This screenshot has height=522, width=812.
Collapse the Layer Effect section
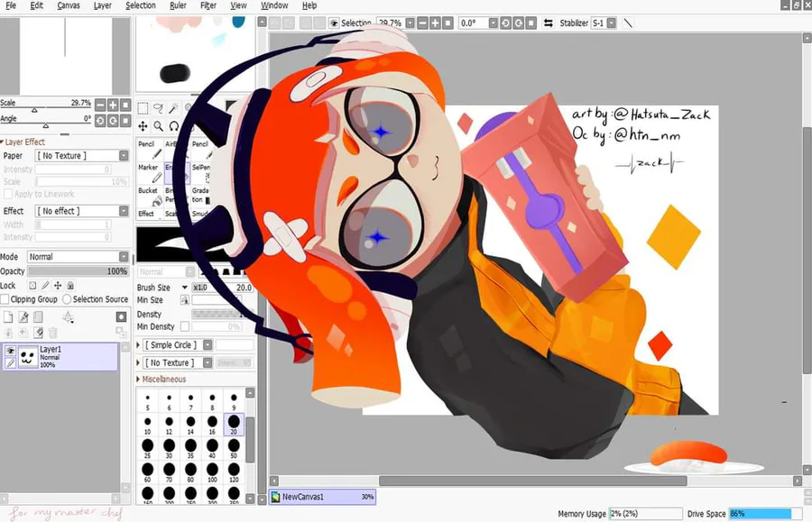(x=23, y=142)
